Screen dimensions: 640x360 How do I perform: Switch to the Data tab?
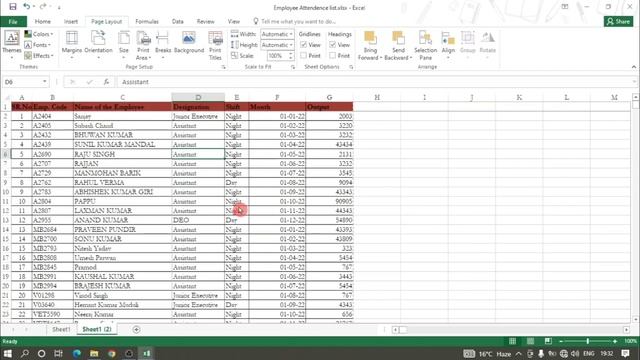point(178,22)
